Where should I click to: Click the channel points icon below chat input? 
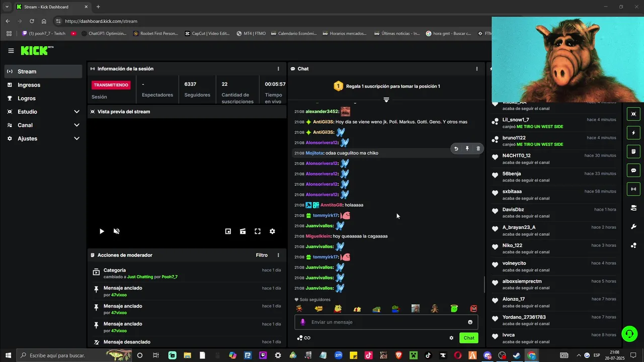pyautogui.click(x=300, y=338)
